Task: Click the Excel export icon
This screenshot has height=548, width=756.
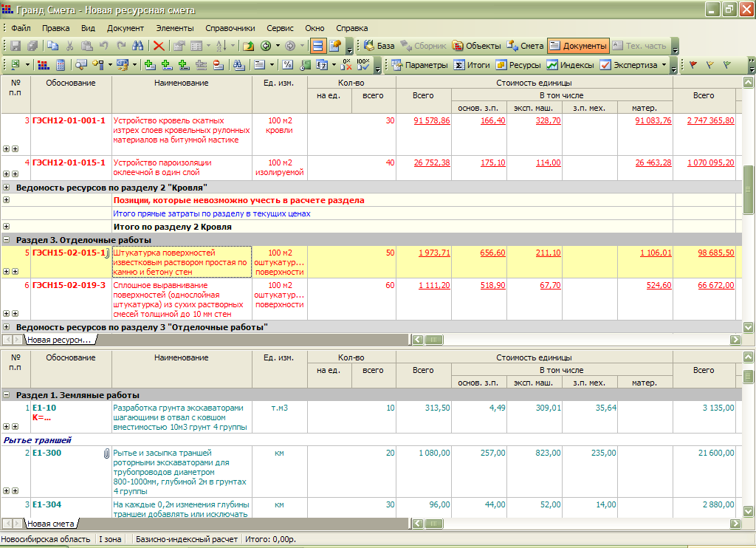Action: coord(15,65)
